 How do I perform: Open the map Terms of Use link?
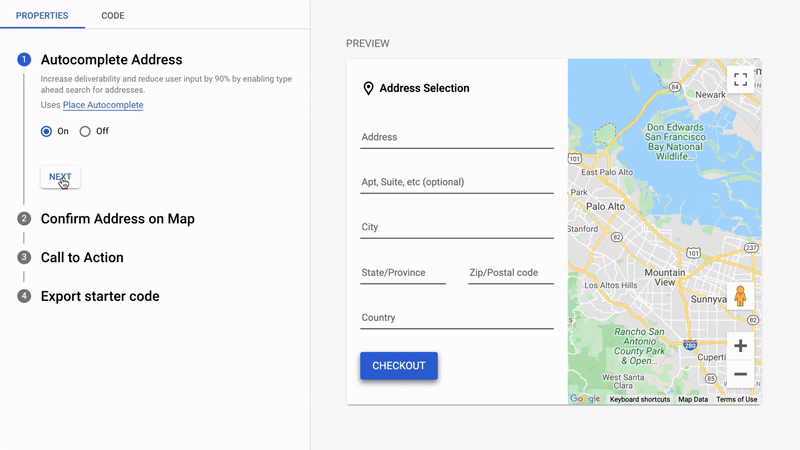point(736,400)
